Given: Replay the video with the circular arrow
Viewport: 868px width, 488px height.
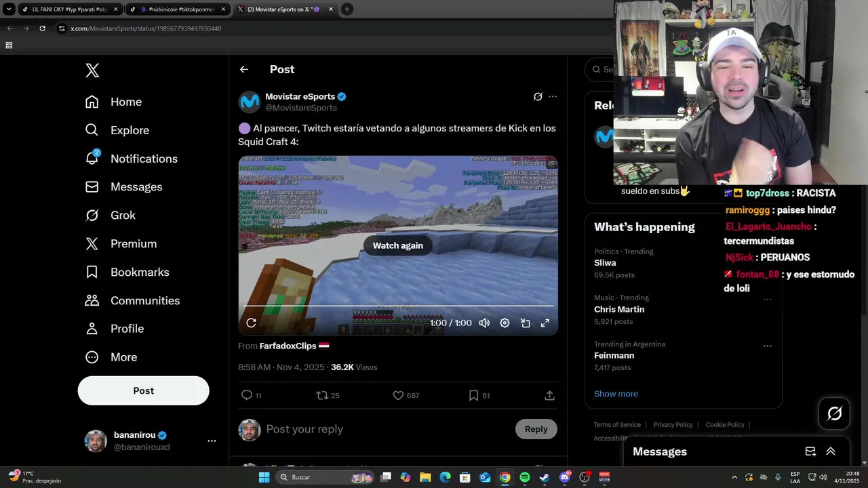Looking at the screenshot, I should tap(251, 323).
